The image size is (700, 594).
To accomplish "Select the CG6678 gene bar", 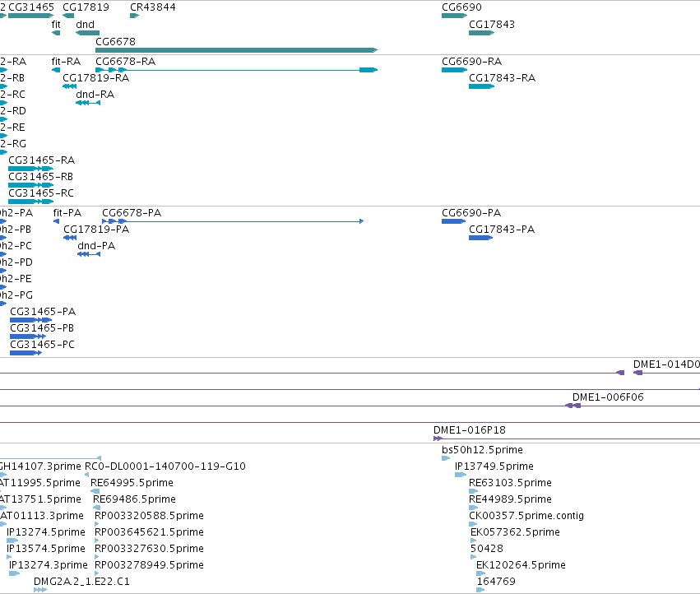I will [x=237, y=50].
